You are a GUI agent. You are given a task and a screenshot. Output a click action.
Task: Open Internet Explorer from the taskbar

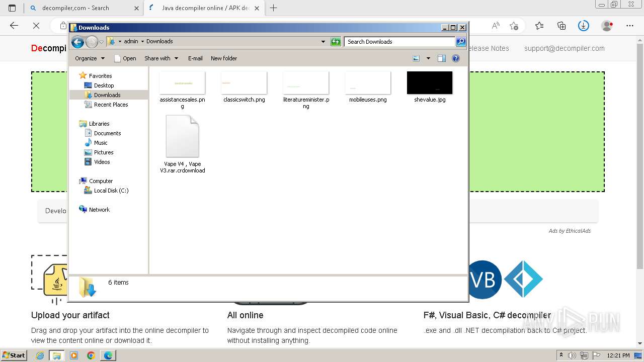[40, 355]
